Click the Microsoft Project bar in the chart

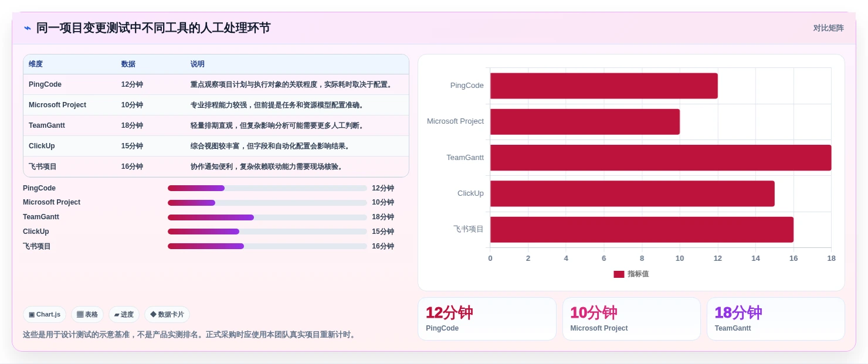(585, 121)
